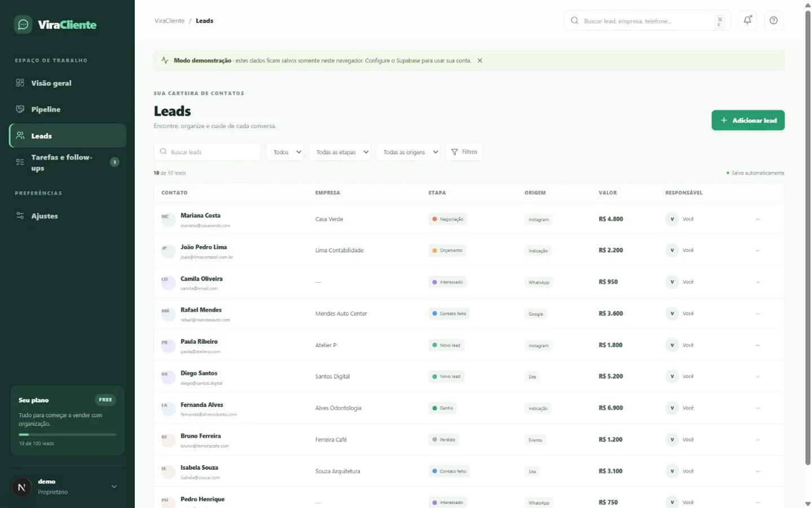Open Tarefas e follow-ups
Viewport: 812px width, 508px height.
pyautogui.click(x=68, y=163)
